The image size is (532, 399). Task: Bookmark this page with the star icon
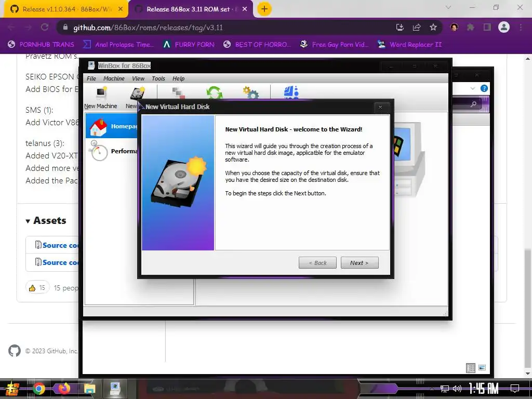[x=433, y=28]
